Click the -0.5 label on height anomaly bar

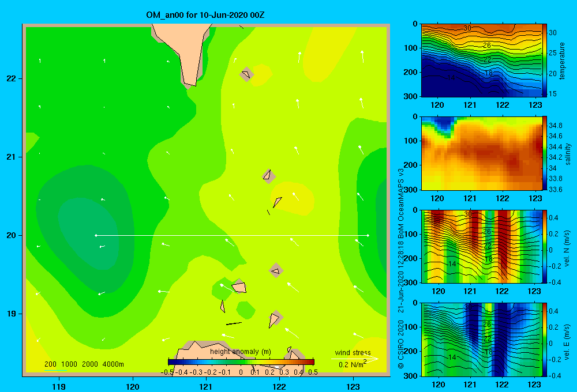coord(167,372)
